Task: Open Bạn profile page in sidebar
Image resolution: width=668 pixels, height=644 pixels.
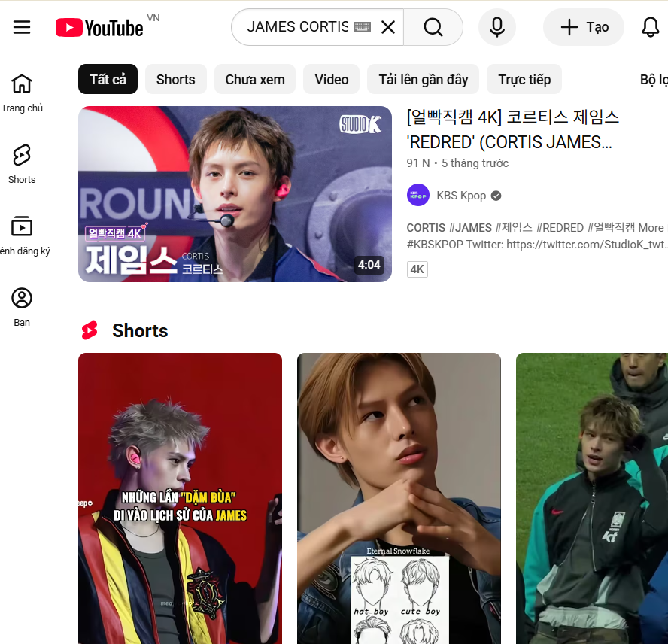Action: coord(22,307)
